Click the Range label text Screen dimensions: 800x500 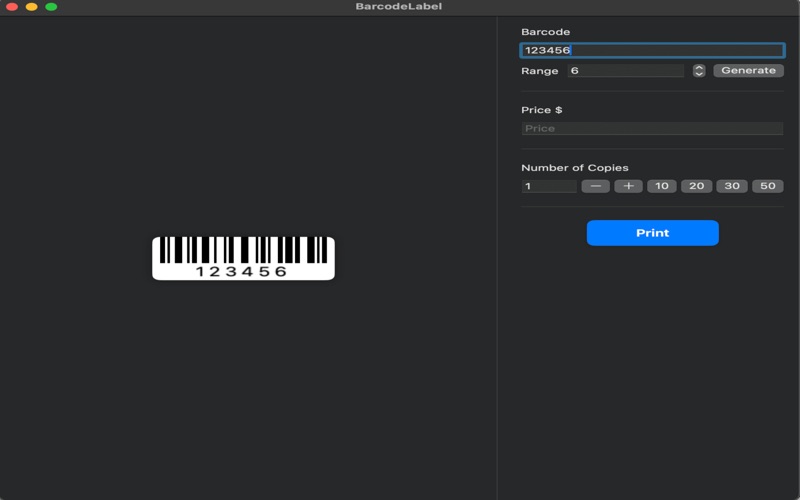539,71
